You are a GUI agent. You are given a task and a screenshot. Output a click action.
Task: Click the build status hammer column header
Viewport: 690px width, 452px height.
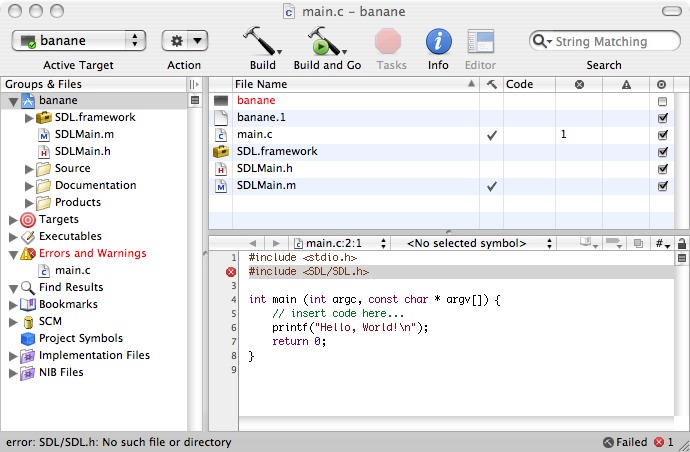[492, 84]
